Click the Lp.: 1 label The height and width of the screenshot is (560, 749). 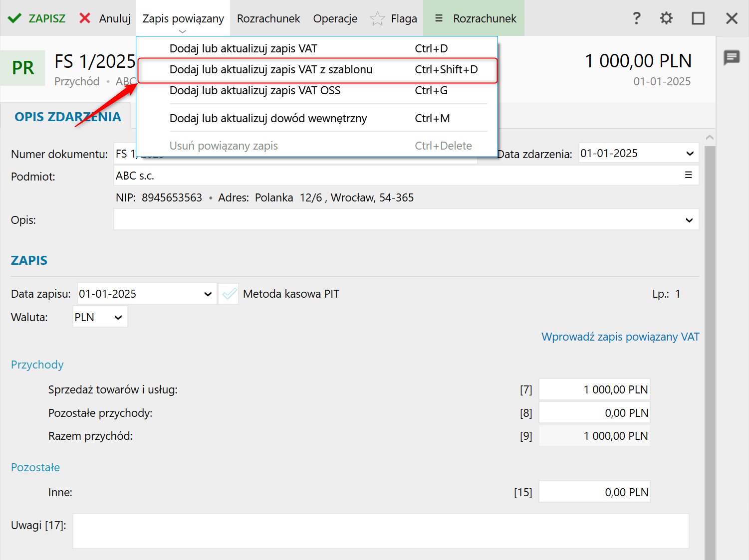(666, 294)
